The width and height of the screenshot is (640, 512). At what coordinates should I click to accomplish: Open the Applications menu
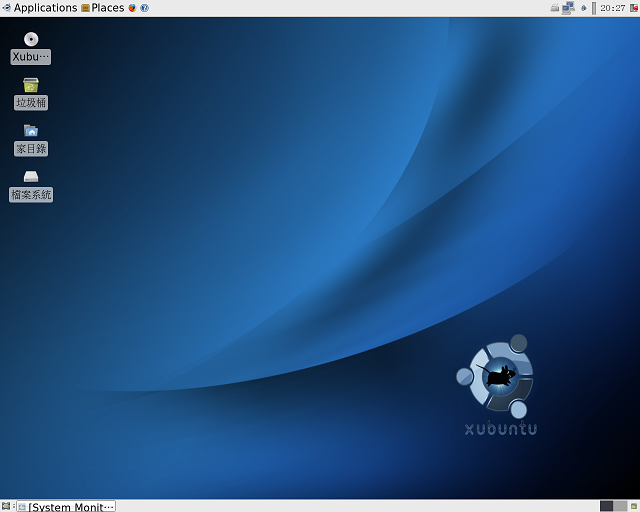(x=40, y=8)
